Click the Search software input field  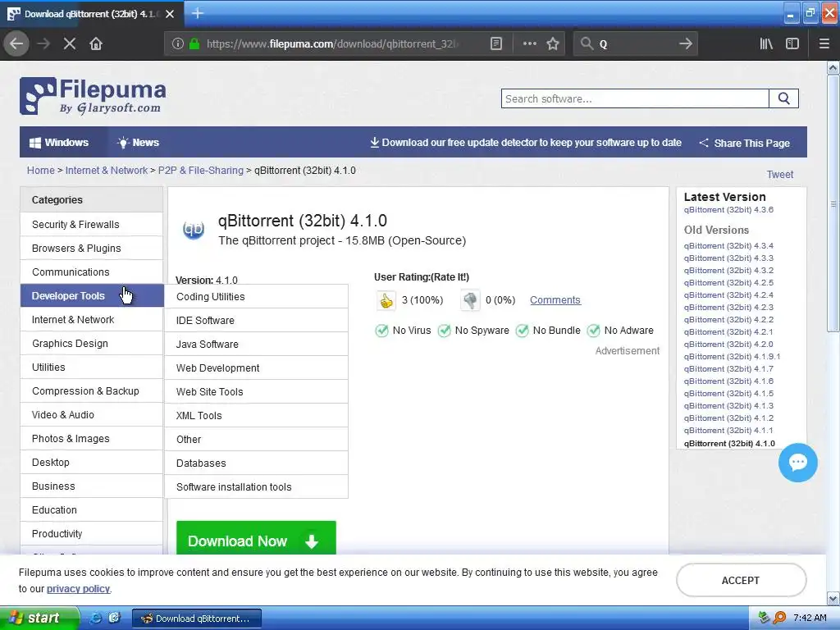coord(635,98)
